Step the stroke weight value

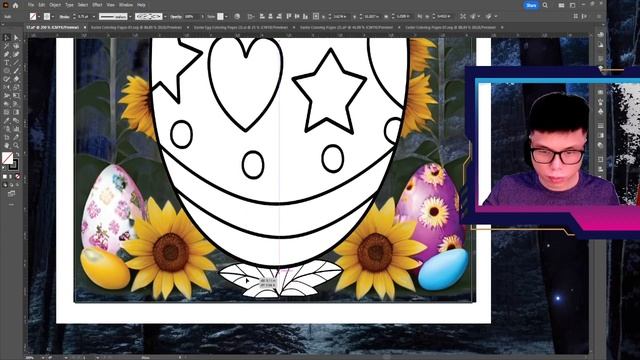[74, 16]
